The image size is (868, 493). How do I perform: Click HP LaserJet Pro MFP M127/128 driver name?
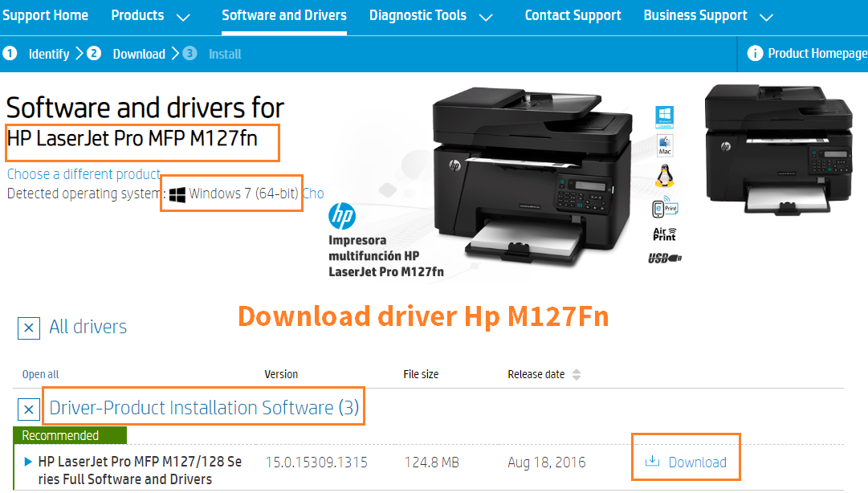[x=140, y=471]
